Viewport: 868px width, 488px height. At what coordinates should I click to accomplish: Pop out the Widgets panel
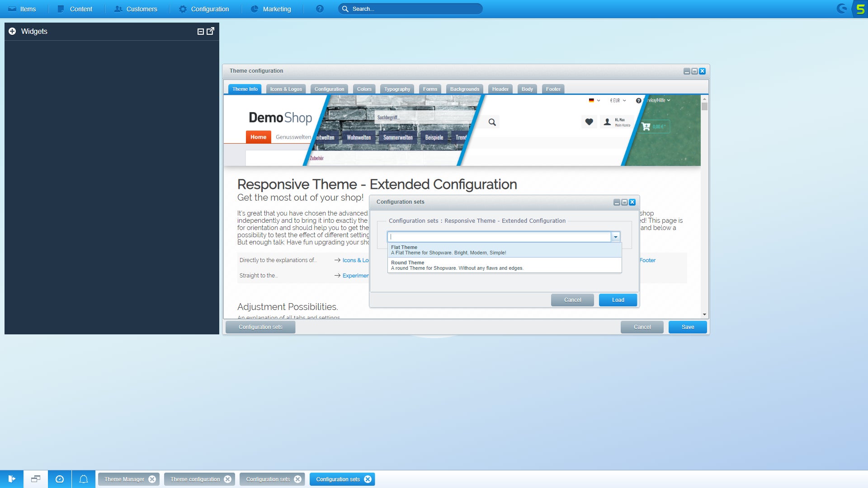point(210,31)
